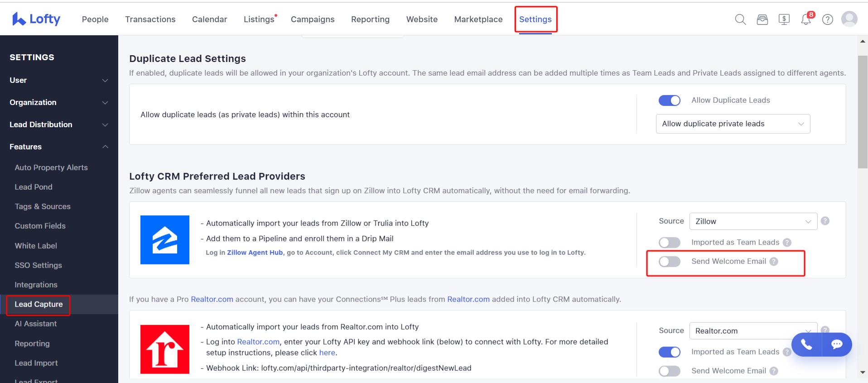The width and height of the screenshot is (868, 383).
Task: Open the search magnifier icon
Action: 740,19
